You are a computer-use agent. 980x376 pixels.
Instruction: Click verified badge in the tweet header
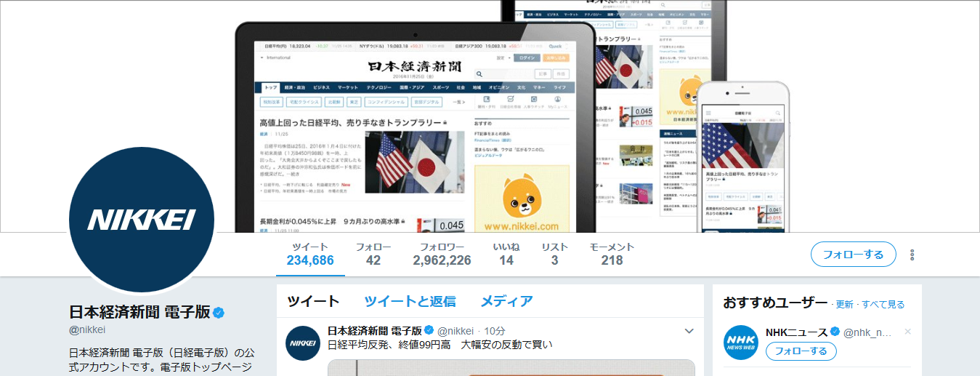[x=429, y=331]
